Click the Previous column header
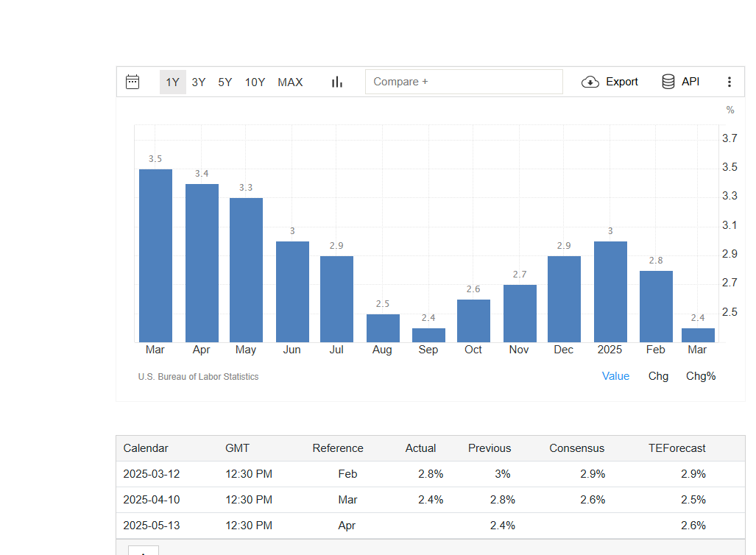 pos(490,448)
